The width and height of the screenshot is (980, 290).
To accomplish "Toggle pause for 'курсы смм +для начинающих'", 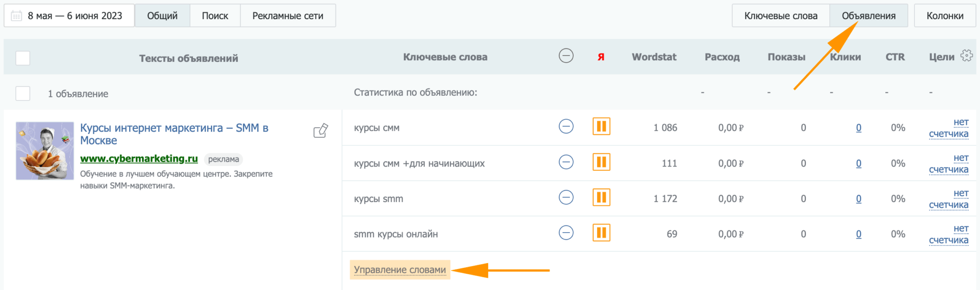I will 601,162.
